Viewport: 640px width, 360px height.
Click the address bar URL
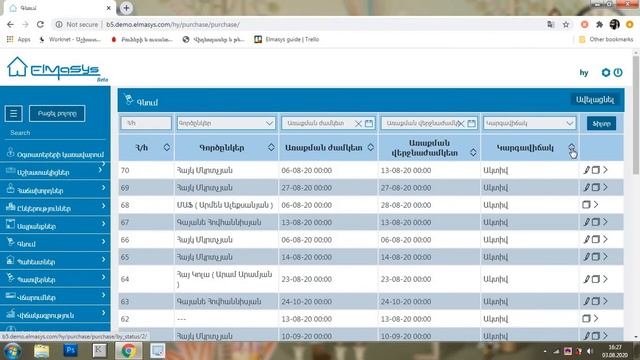point(173,24)
